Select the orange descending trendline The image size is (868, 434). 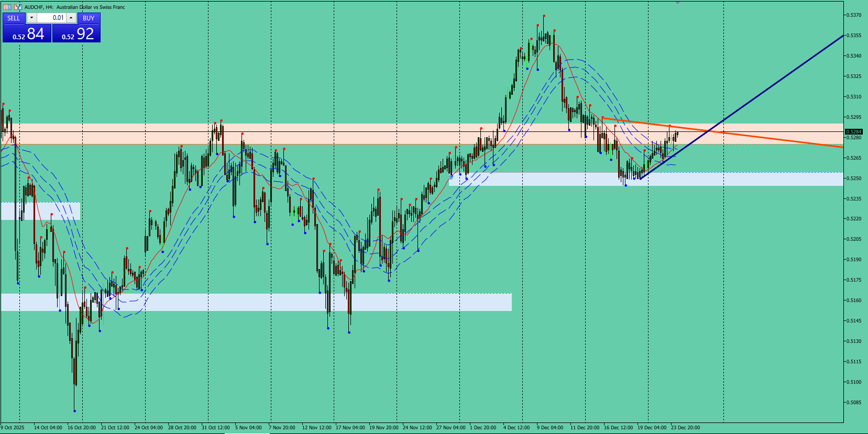pos(760,137)
